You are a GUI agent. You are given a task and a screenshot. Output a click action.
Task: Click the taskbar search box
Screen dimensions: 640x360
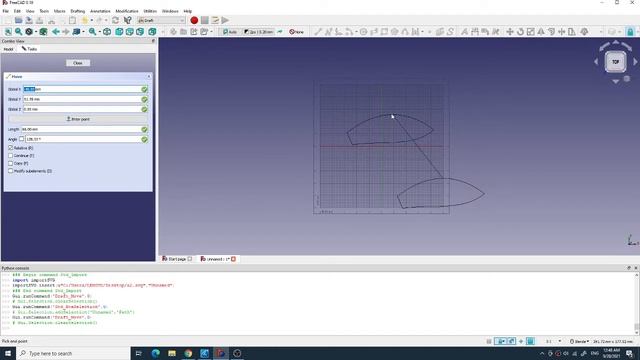point(73,353)
